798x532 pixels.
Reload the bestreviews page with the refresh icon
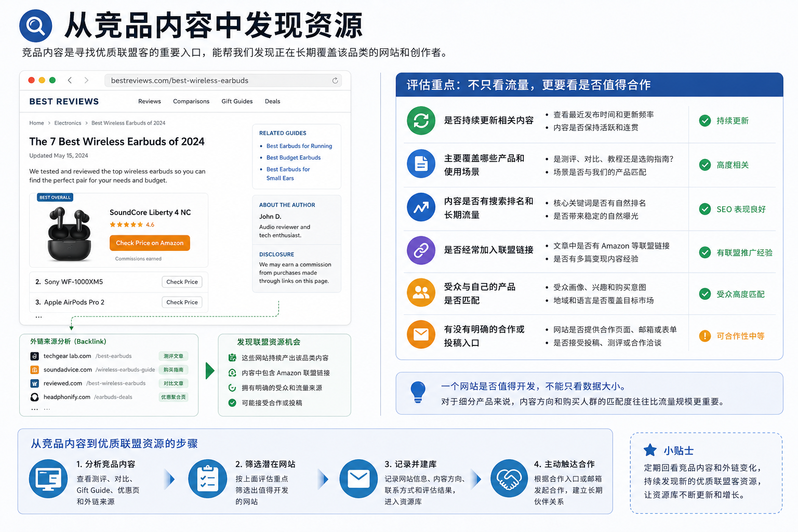(335, 81)
